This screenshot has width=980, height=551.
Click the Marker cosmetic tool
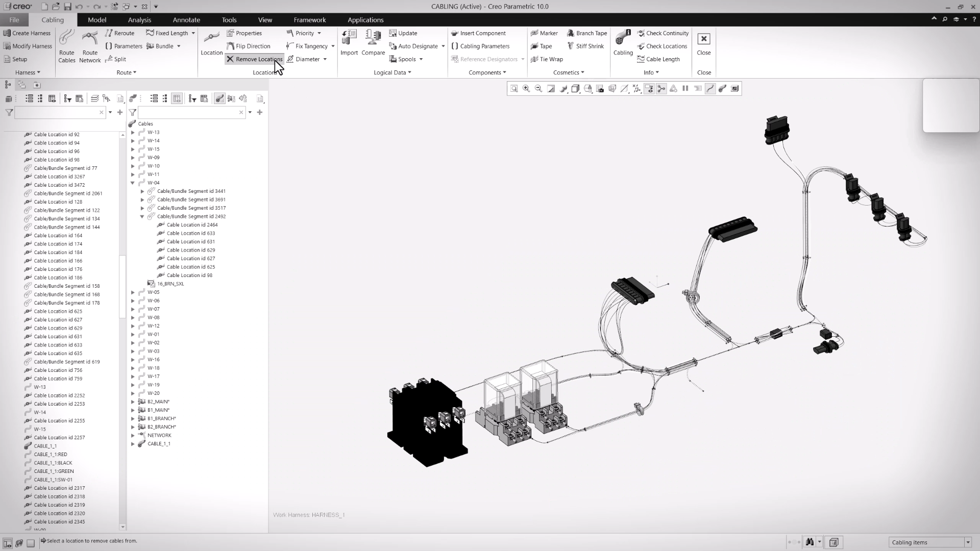click(x=544, y=33)
